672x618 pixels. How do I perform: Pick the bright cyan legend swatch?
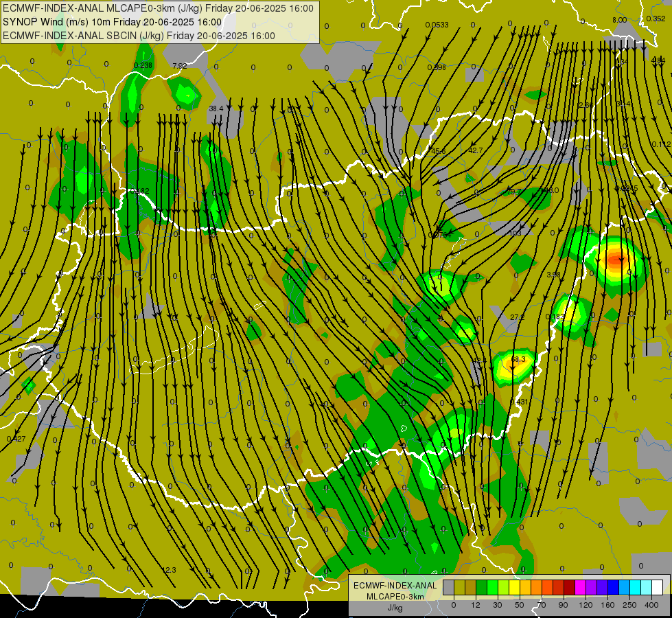point(635,587)
